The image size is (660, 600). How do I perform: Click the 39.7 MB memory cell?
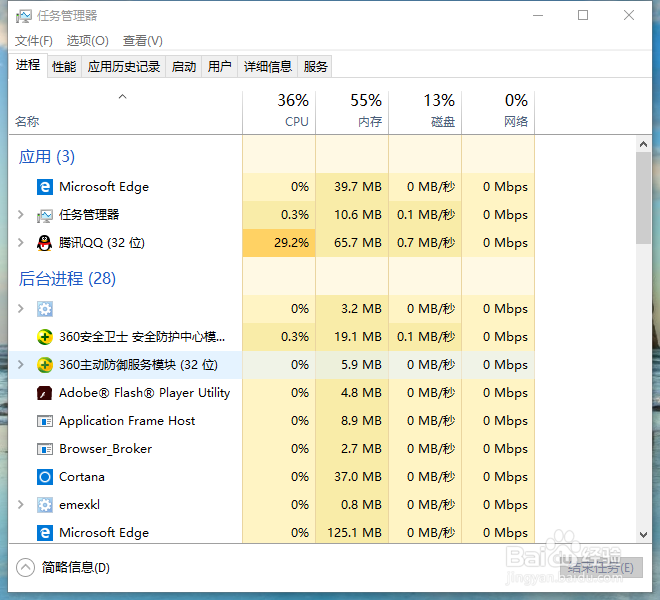point(352,187)
